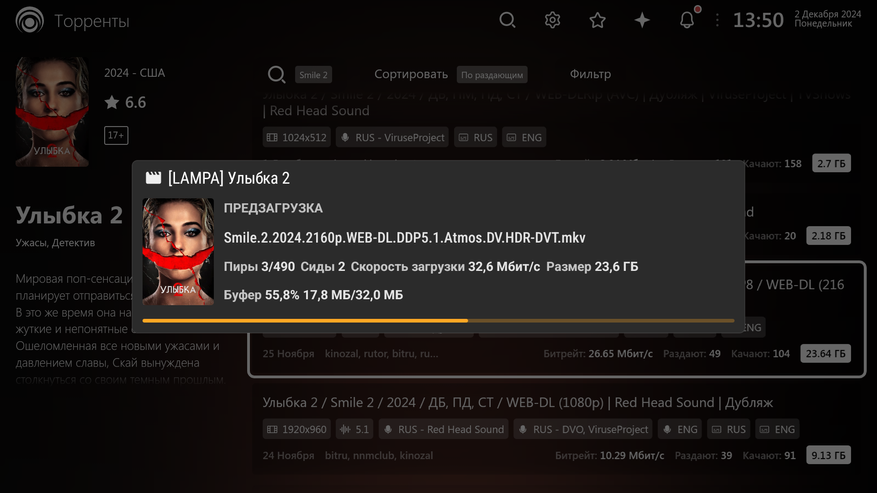
Task: Open the four-point sparkle icon in header
Action: [x=642, y=20]
